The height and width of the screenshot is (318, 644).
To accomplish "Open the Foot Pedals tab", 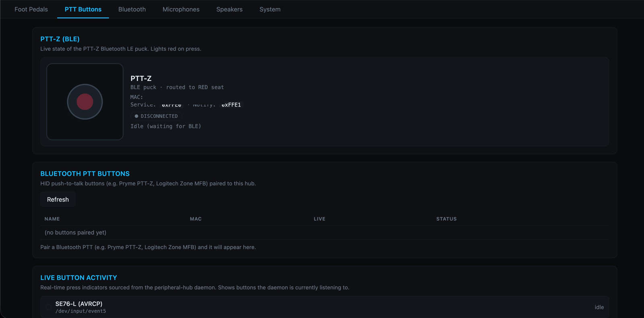I will click(31, 9).
